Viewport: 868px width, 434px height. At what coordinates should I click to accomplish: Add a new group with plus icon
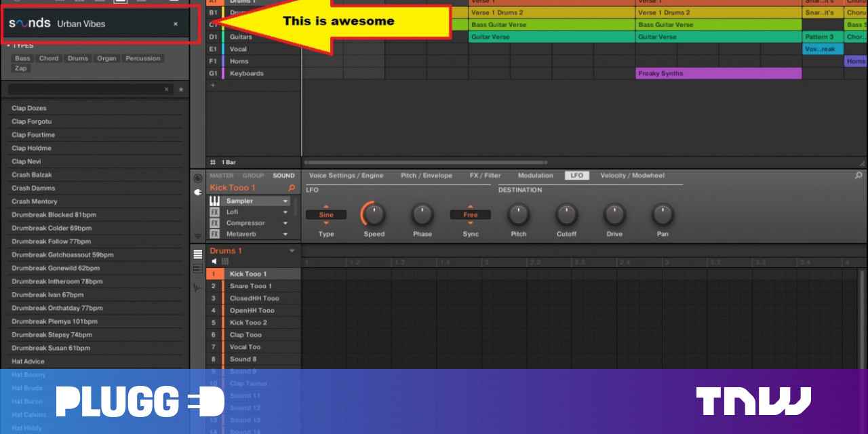[213, 85]
